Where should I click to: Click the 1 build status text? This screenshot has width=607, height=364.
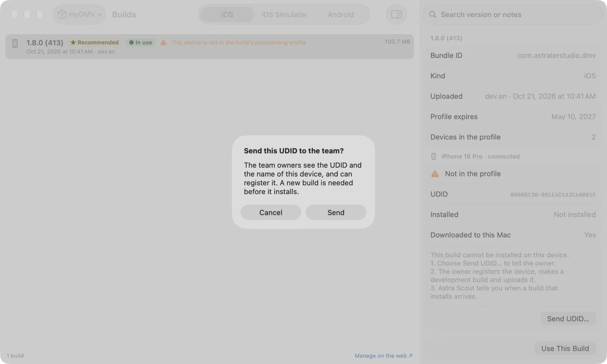point(15,356)
